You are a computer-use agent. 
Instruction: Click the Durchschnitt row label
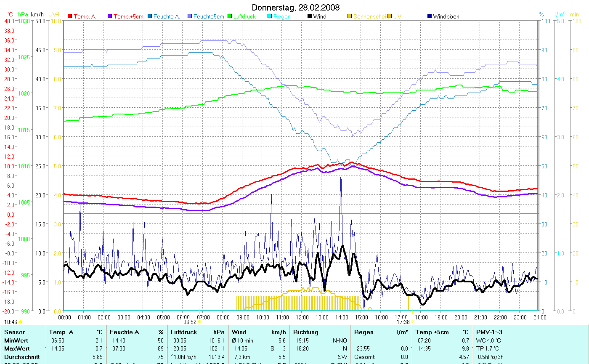(20, 356)
